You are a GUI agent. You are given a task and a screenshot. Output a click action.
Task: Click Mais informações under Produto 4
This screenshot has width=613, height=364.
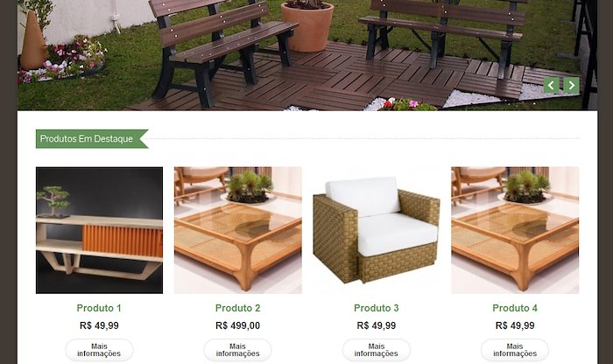point(515,350)
